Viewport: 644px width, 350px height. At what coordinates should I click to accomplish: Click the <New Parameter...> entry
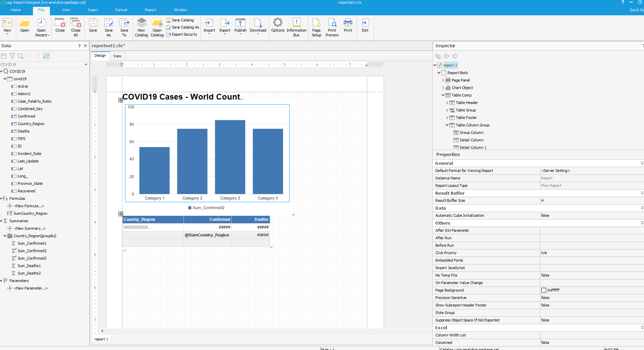[x=31, y=288]
